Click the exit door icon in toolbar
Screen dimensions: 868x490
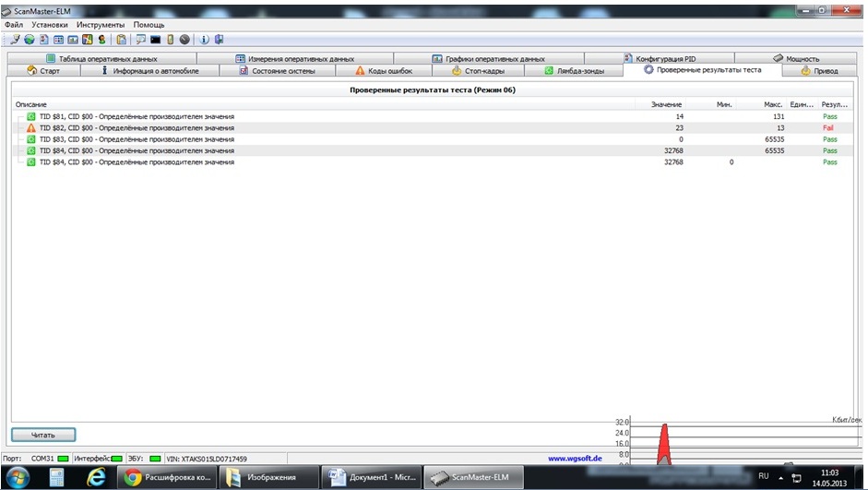[219, 40]
